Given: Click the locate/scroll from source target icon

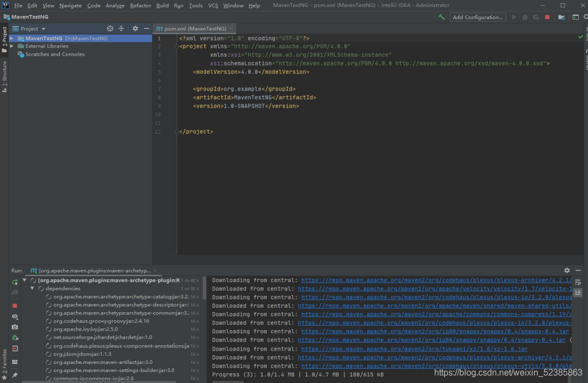Looking at the screenshot, I should pyautogui.click(x=110, y=28).
